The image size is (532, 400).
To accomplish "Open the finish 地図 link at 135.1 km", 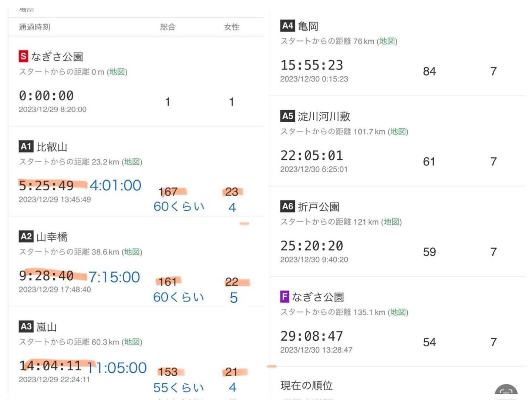I will 398,312.
